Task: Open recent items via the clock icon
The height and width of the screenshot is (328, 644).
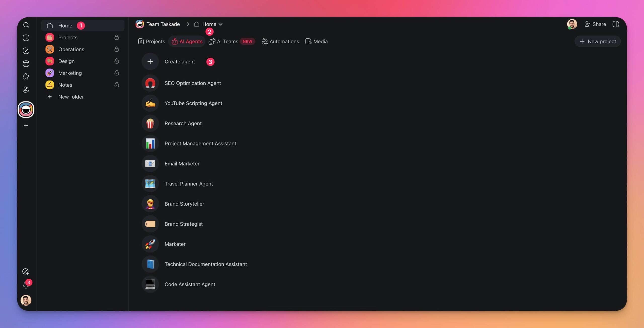Action: (x=26, y=38)
